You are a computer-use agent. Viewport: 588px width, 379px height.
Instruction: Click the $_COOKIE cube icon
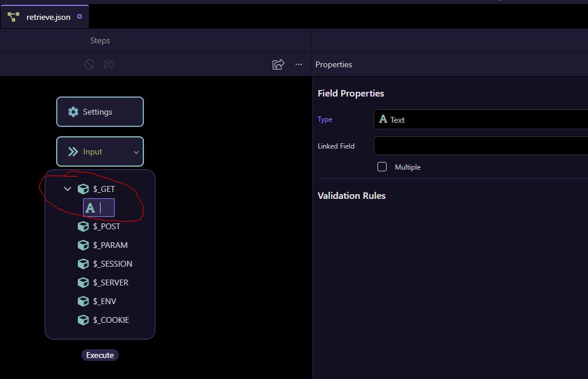pyautogui.click(x=83, y=320)
